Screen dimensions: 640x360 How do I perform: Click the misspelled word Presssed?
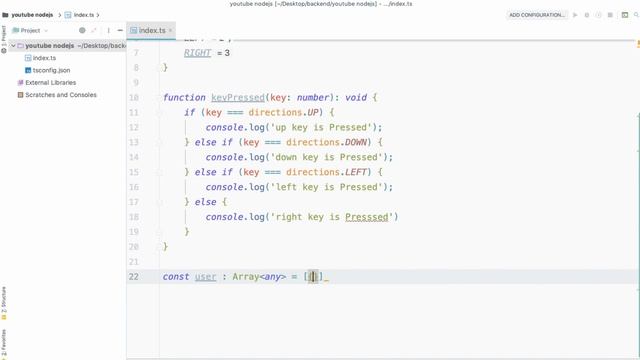coord(367,217)
